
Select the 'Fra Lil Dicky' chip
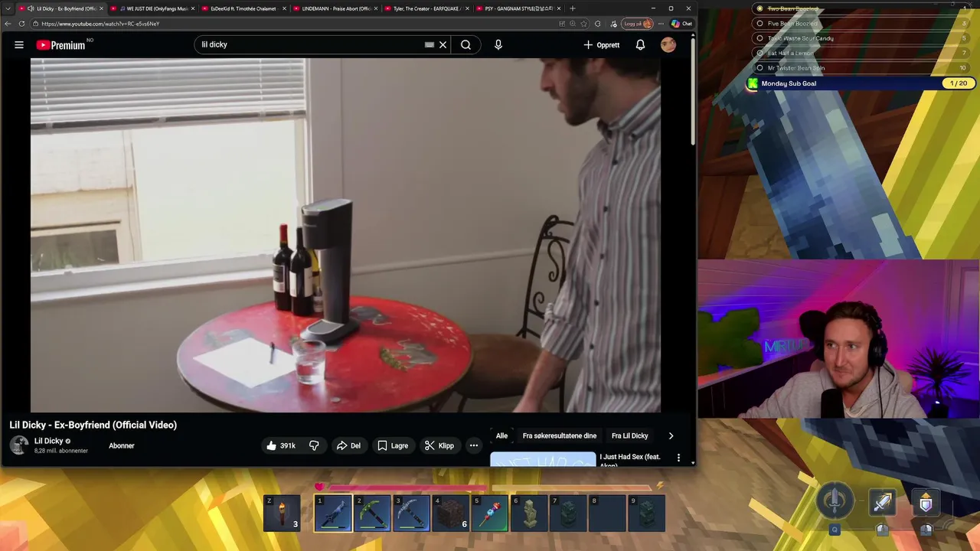(x=630, y=435)
